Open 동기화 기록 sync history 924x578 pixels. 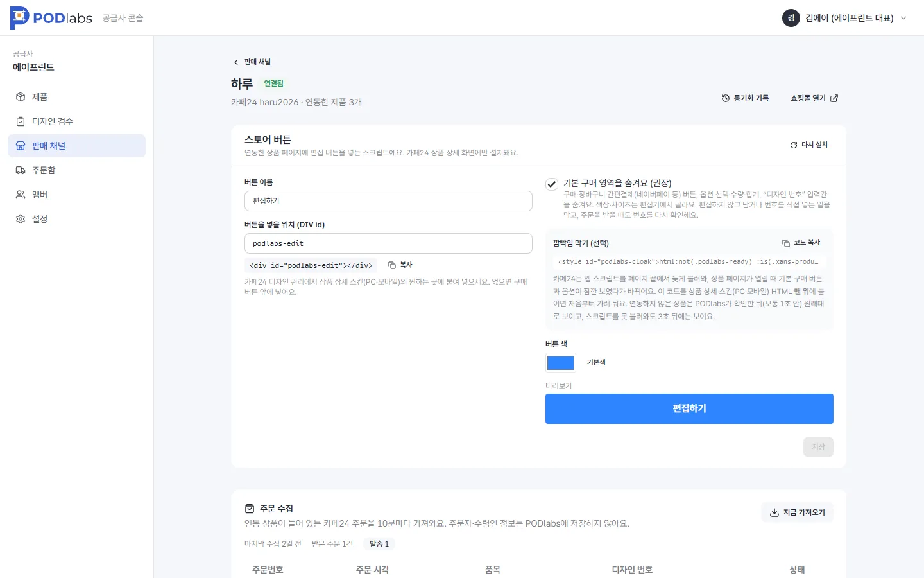(x=745, y=98)
